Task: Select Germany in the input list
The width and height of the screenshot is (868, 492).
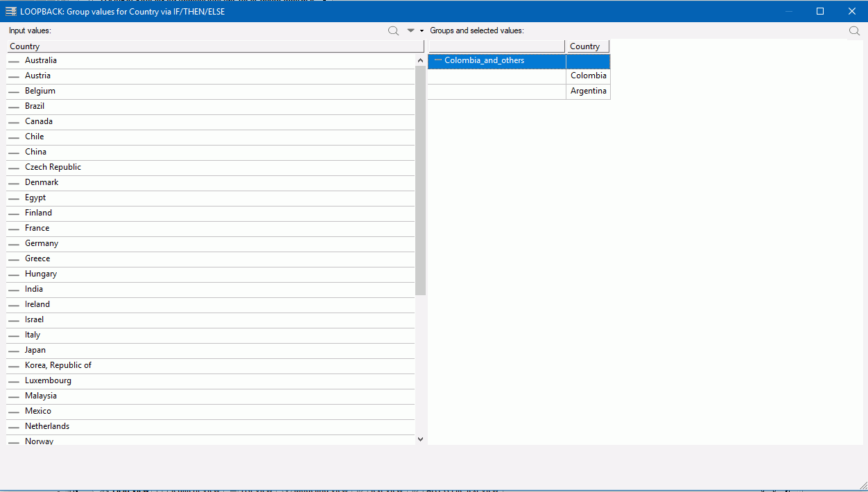Action: 211,244
